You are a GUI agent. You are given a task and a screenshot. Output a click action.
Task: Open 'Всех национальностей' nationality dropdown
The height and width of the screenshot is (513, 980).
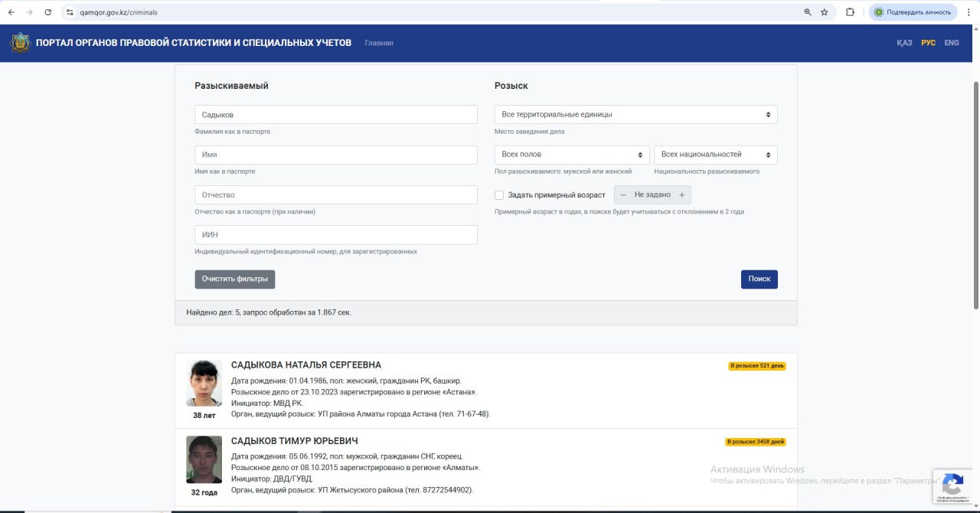[716, 155]
